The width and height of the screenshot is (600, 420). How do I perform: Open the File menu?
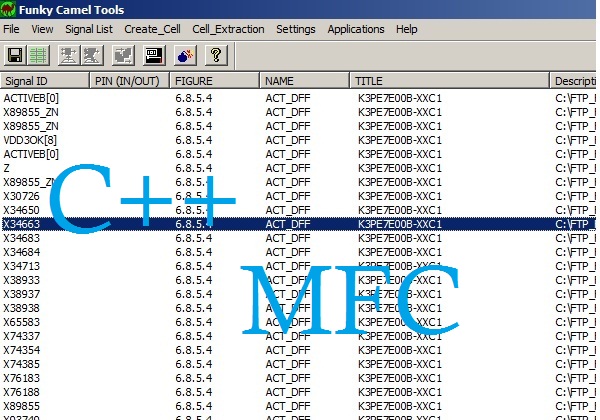[x=11, y=29]
